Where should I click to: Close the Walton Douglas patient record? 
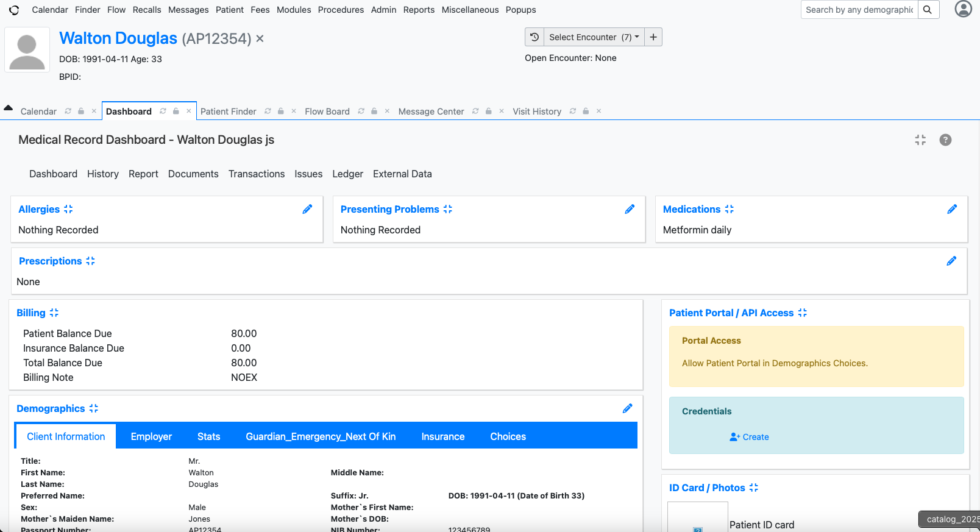(260, 38)
